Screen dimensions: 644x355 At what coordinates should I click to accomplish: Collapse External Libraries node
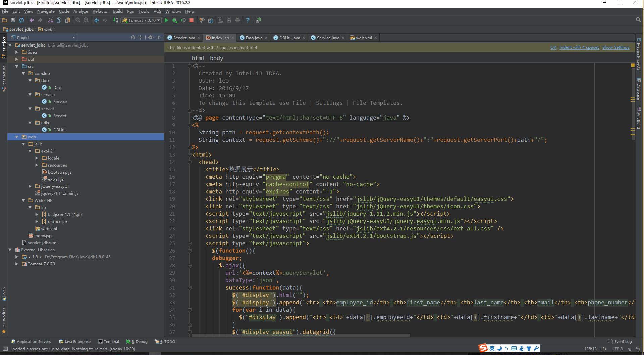10,250
